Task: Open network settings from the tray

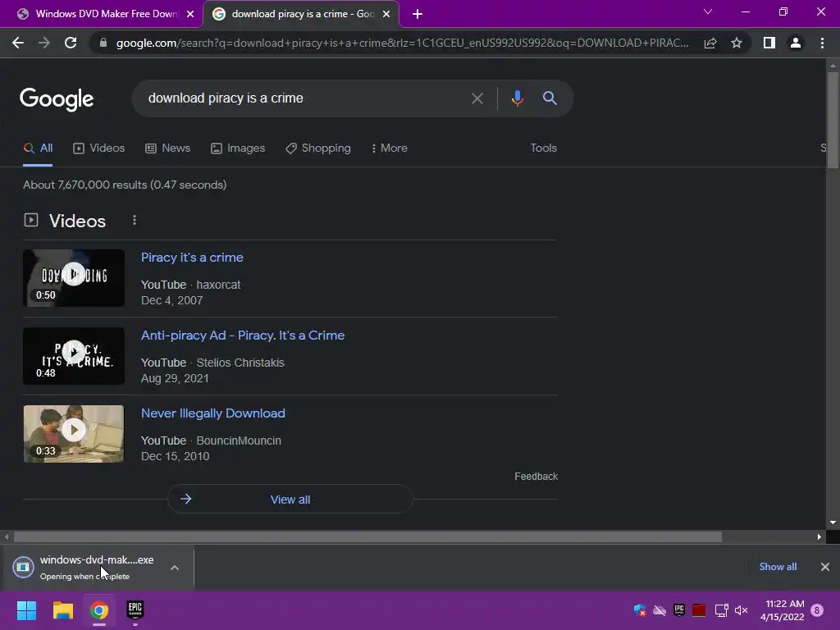Action: [x=722, y=610]
